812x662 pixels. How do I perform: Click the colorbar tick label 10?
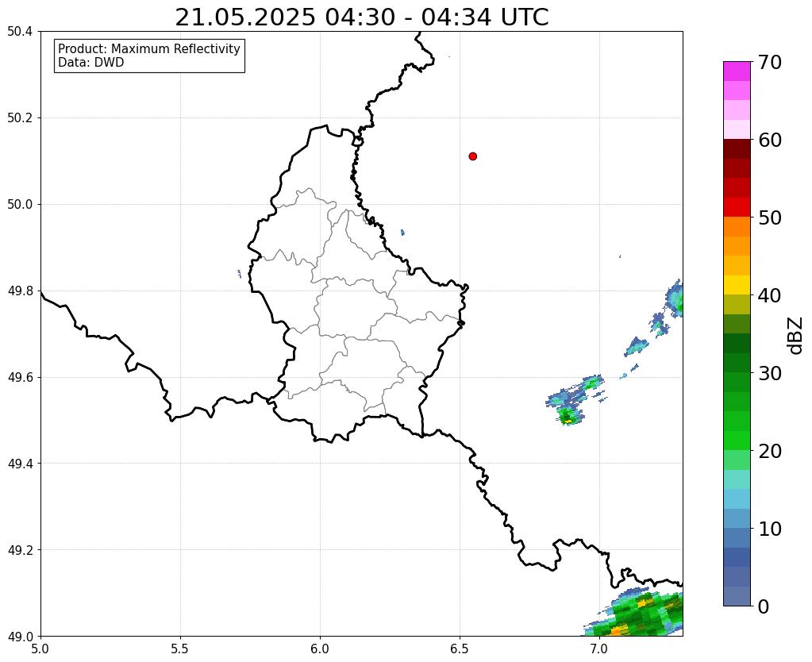tap(770, 529)
